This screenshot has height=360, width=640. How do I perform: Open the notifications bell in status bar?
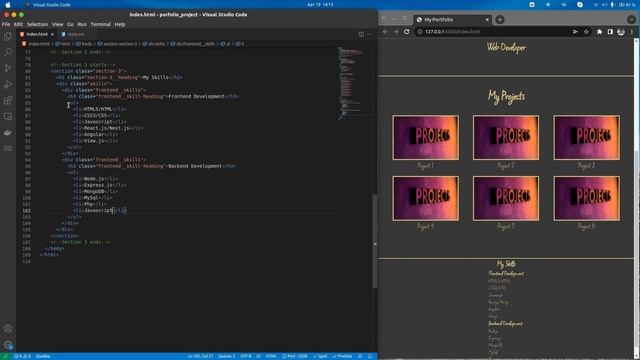point(370,356)
